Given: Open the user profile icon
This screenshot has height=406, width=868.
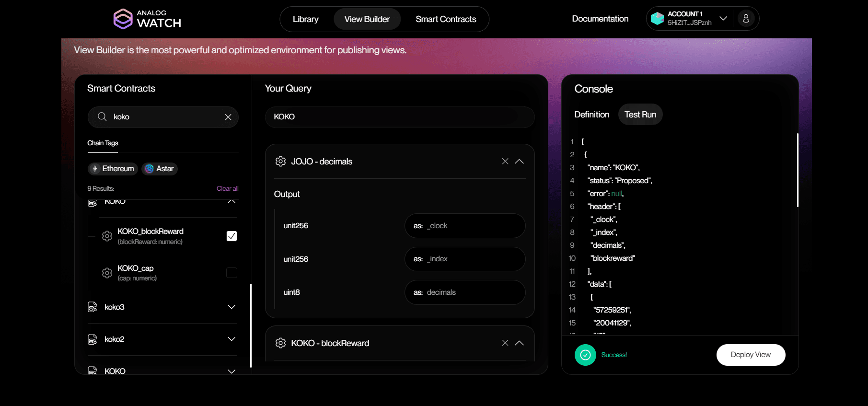Looking at the screenshot, I should point(746,19).
